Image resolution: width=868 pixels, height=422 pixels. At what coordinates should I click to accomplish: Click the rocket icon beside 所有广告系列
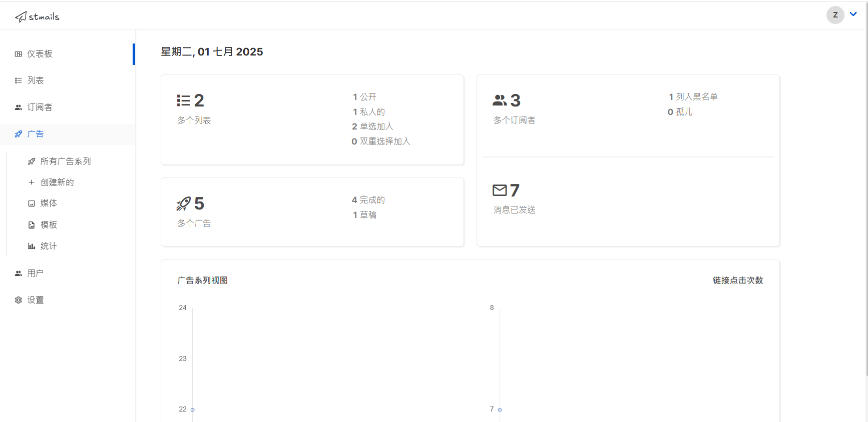[32, 161]
